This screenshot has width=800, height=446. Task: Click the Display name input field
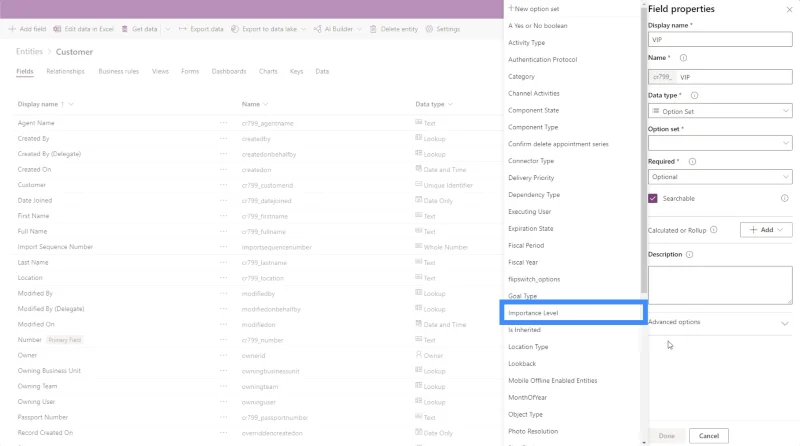(720, 39)
